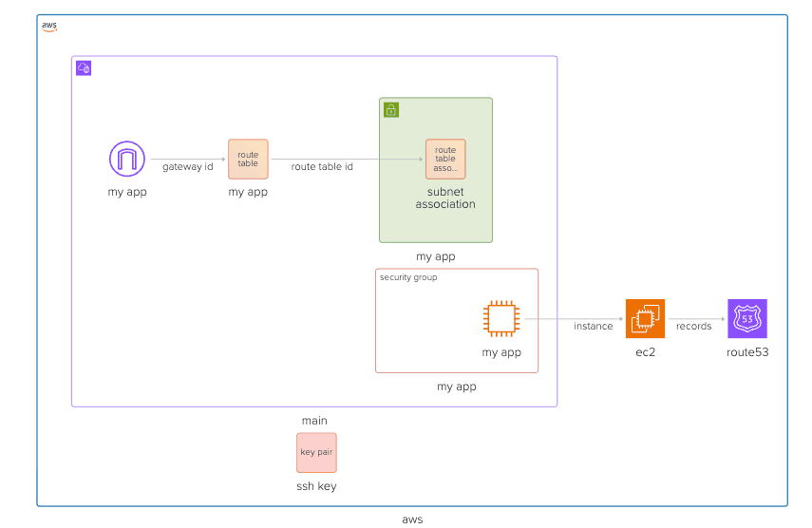Image resolution: width=812 pixels, height=528 pixels.
Task: Select the route table association node
Action: click(x=445, y=159)
